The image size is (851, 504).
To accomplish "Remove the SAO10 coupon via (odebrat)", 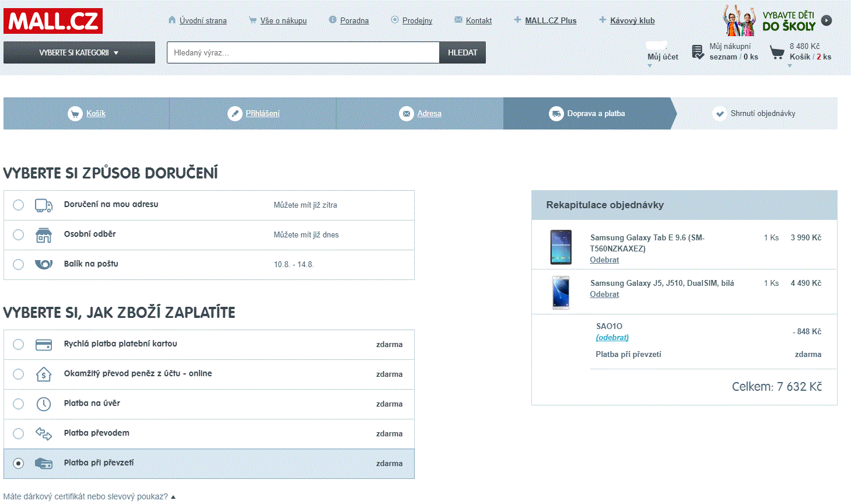I will tap(612, 337).
